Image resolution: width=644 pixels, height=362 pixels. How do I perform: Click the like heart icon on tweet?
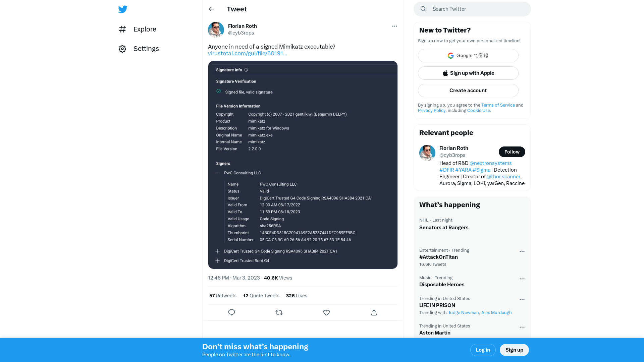click(326, 312)
